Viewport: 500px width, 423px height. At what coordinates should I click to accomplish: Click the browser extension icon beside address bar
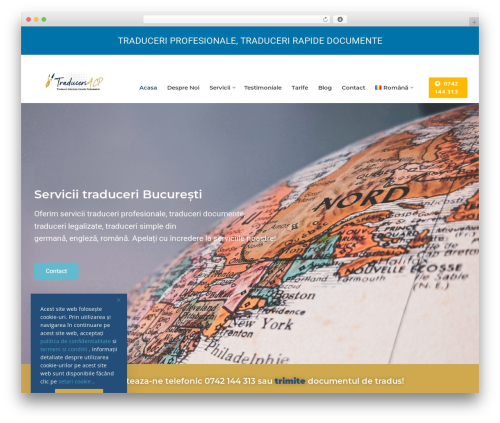pos(340,19)
